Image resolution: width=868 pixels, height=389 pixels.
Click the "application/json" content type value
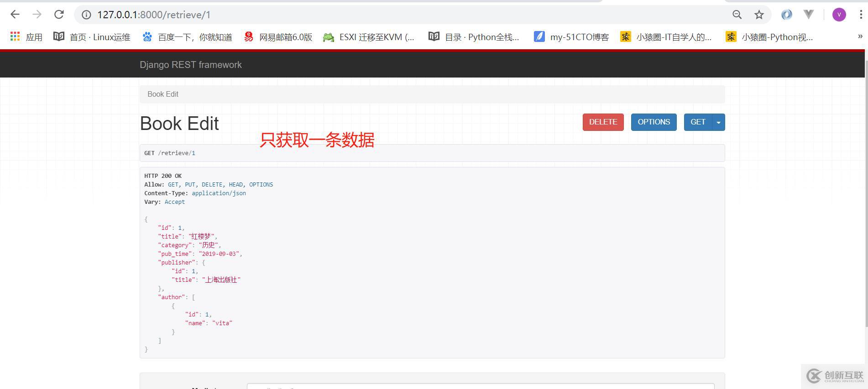(219, 193)
